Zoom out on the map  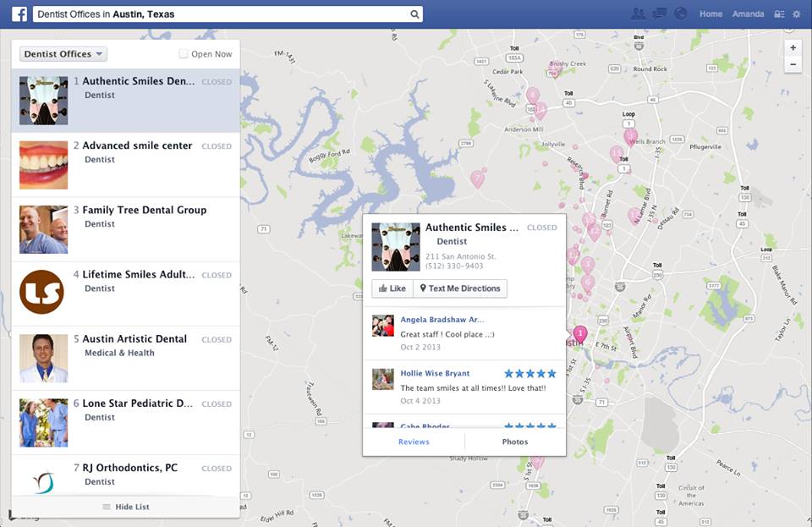(x=793, y=64)
